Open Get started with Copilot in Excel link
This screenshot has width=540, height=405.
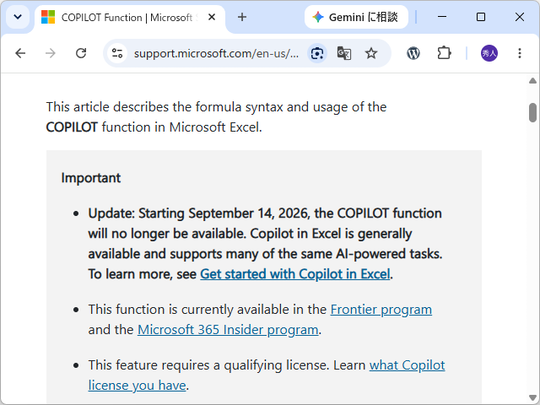coord(295,274)
